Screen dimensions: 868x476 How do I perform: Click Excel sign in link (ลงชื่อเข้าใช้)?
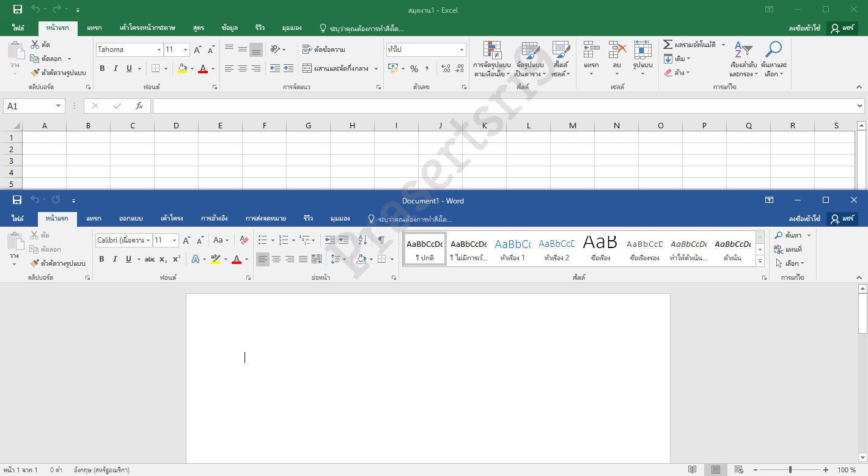(804, 28)
